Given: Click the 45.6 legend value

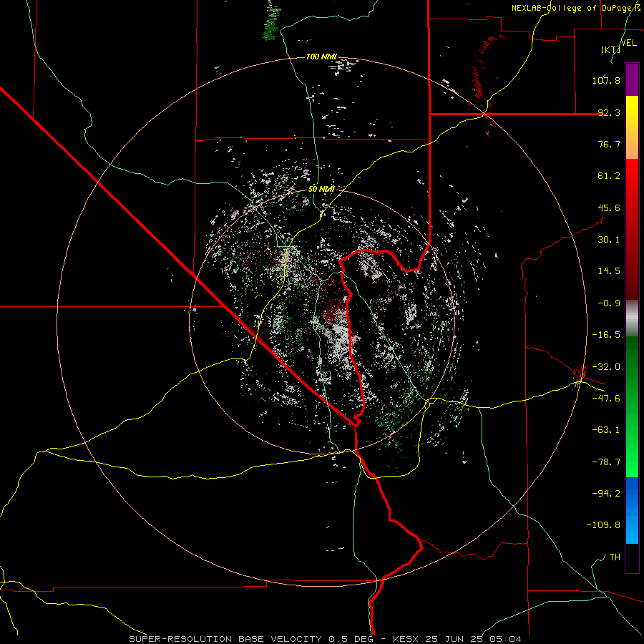Looking at the screenshot, I should coord(609,208).
